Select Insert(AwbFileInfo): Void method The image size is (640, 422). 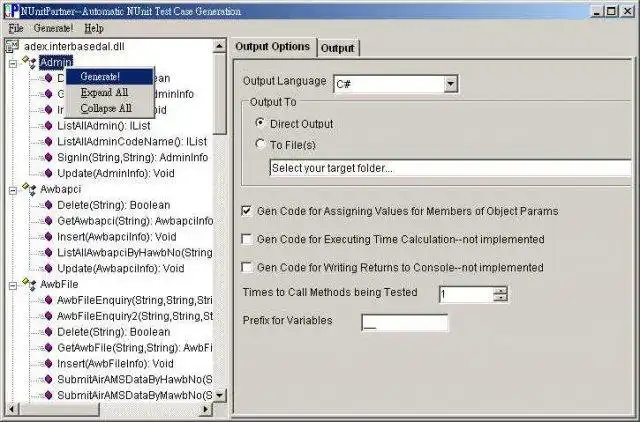coord(116,364)
